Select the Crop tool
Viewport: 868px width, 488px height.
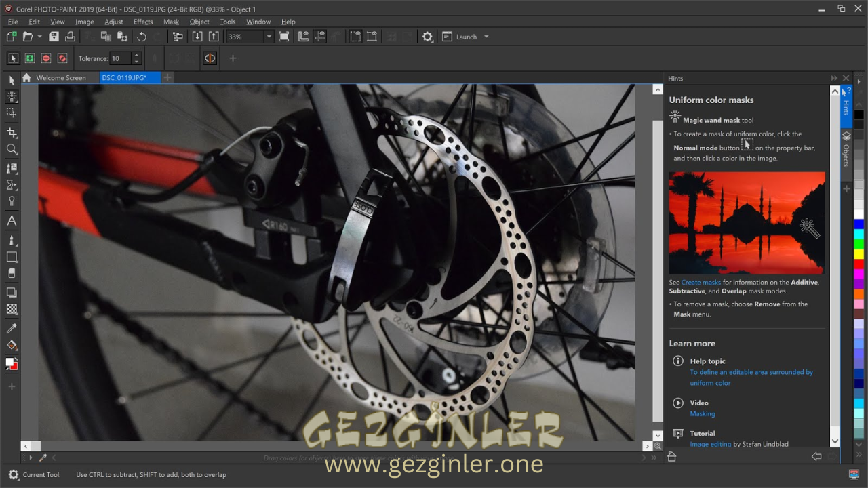click(12, 132)
